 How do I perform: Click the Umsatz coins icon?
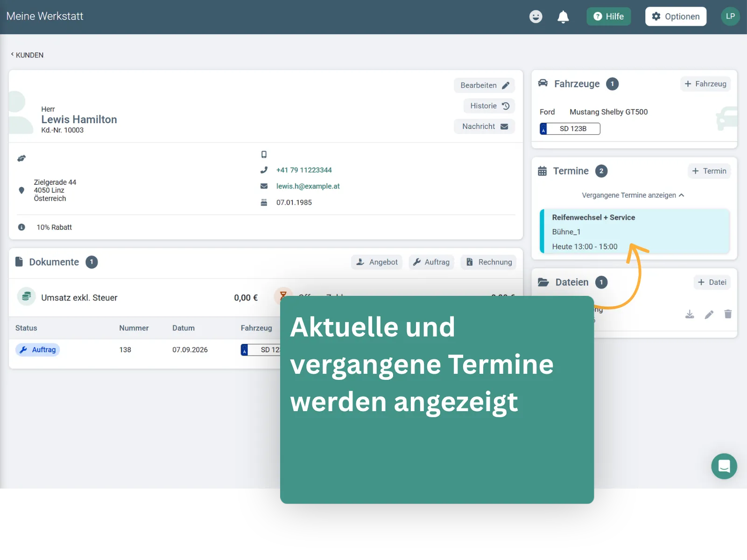27,296
